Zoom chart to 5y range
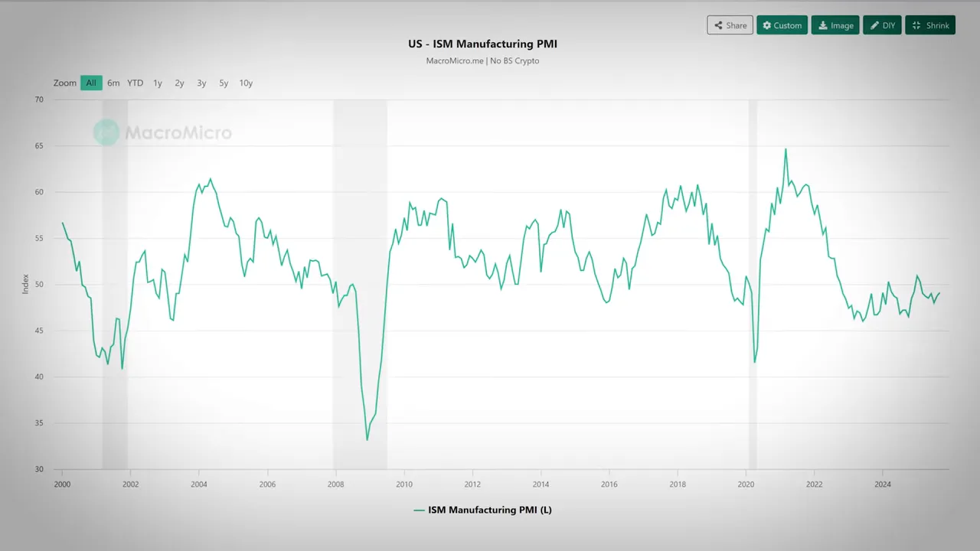 click(x=224, y=83)
